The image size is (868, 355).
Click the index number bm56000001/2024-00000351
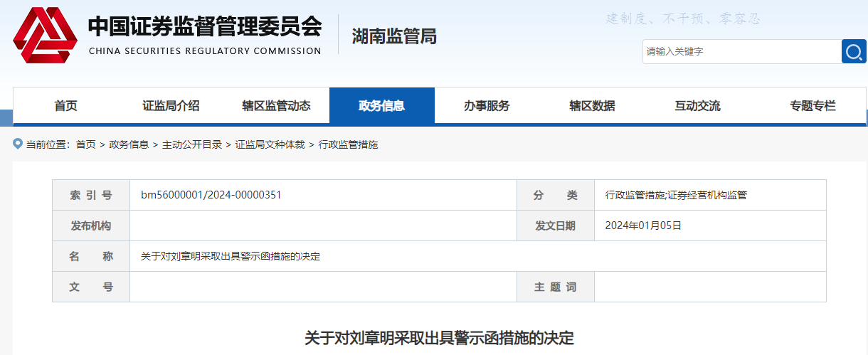coord(211,195)
